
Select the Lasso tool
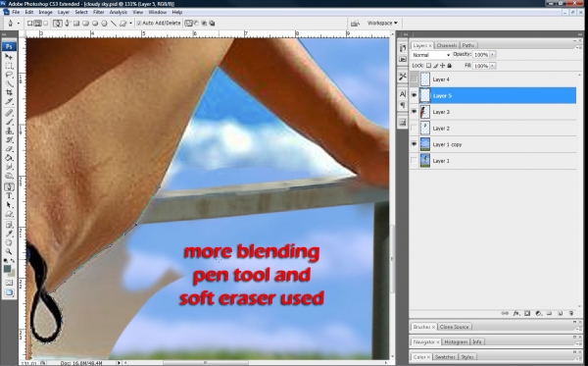[x=9, y=75]
